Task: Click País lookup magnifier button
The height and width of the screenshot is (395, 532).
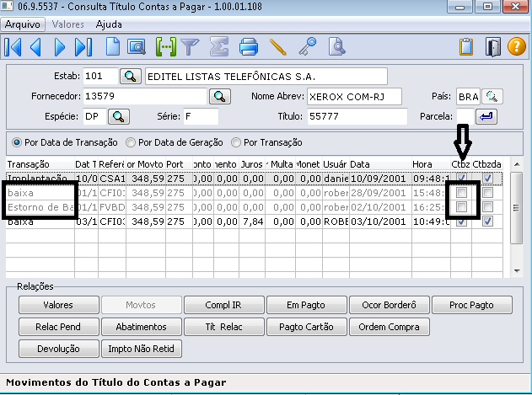Action: (492, 97)
